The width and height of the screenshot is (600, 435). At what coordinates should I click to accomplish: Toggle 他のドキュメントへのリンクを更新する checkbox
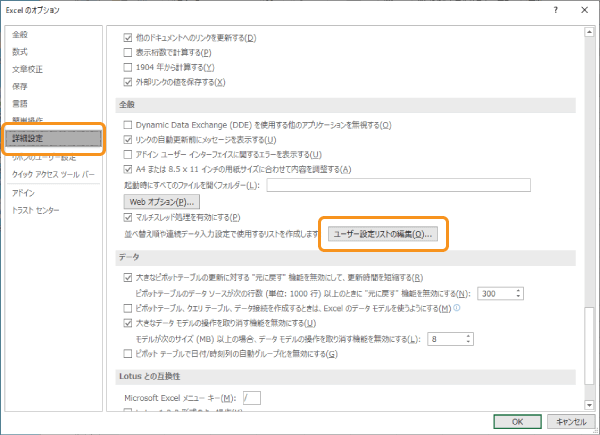tap(128, 38)
